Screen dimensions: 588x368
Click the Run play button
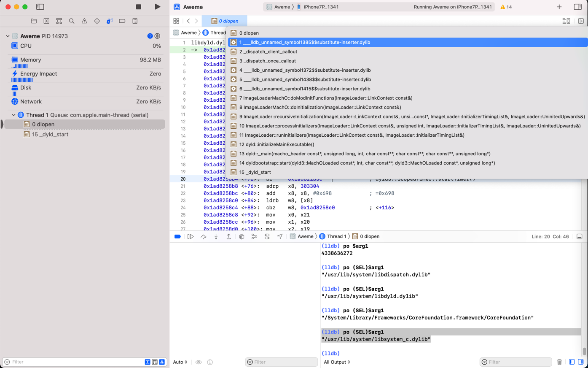[x=157, y=7]
